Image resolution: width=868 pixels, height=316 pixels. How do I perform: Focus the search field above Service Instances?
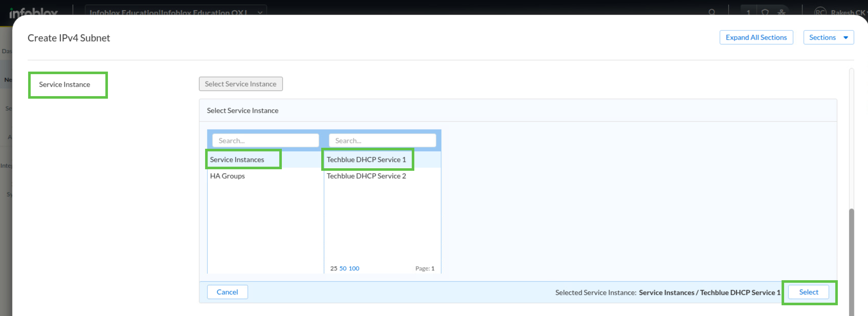tap(265, 140)
